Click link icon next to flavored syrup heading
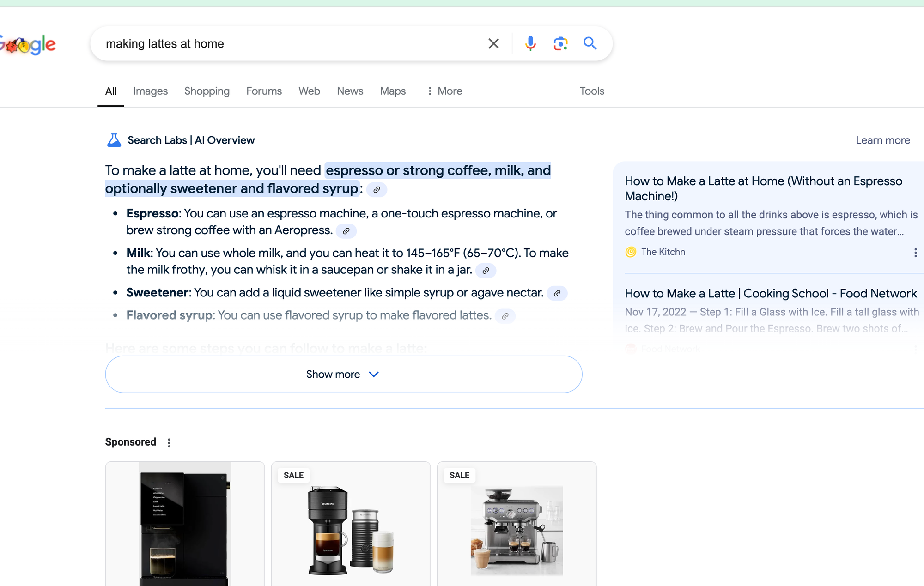This screenshot has width=924, height=586. [377, 190]
